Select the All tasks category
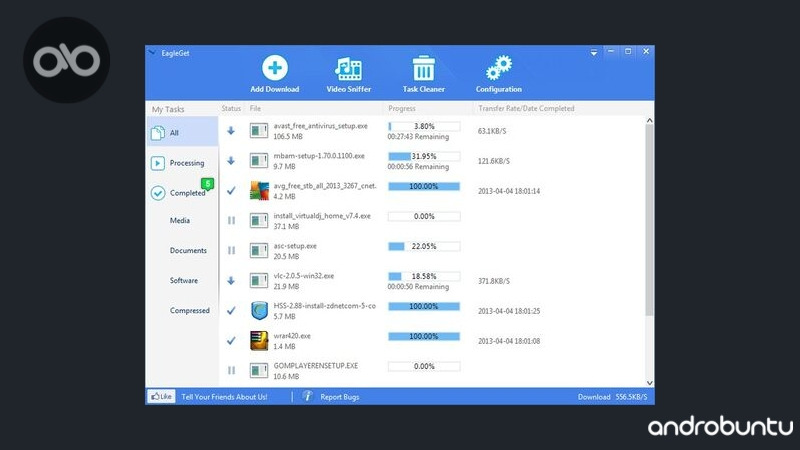This screenshot has width=800, height=450. click(183, 133)
